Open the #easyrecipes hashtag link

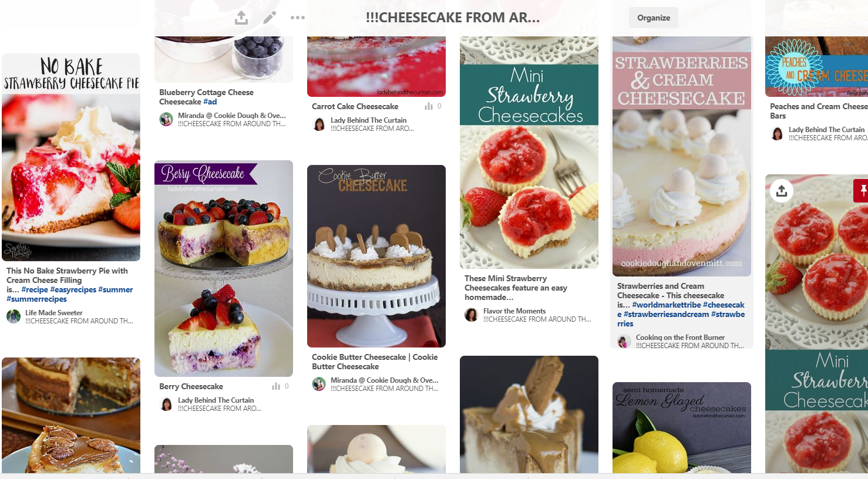click(73, 289)
